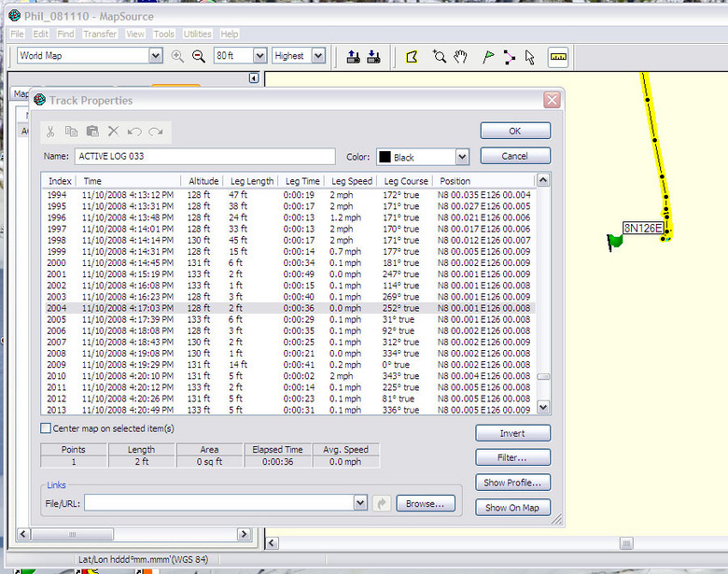Open the Utilities menu
Image resolution: width=728 pixels, height=574 pixels.
click(x=197, y=34)
